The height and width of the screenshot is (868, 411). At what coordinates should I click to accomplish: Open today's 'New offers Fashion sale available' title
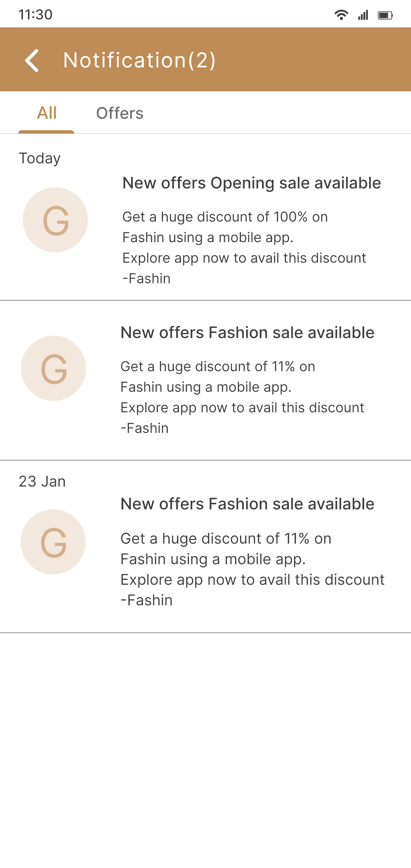point(247,333)
